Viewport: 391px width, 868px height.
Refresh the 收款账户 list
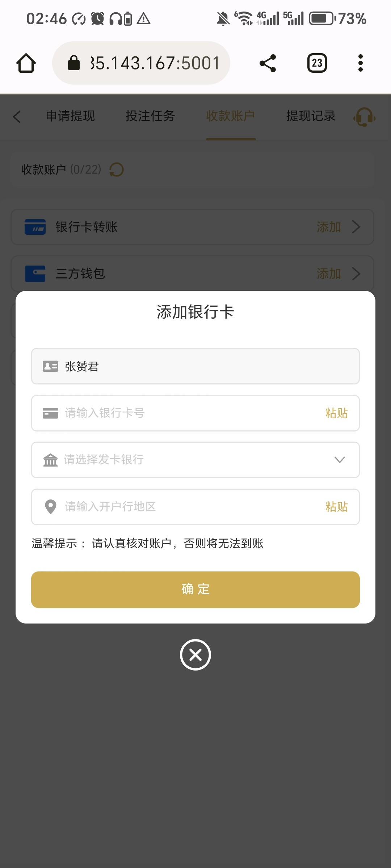[x=117, y=170]
